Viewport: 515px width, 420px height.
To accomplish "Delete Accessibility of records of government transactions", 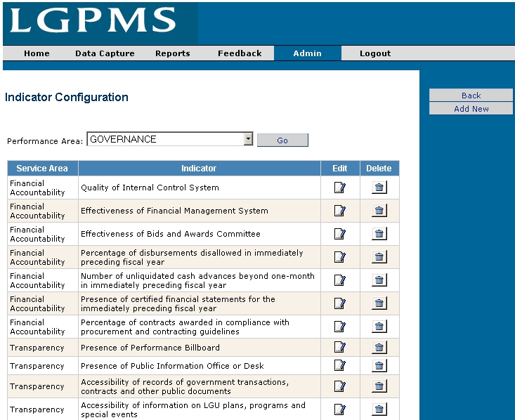I will [x=379, y=386].
